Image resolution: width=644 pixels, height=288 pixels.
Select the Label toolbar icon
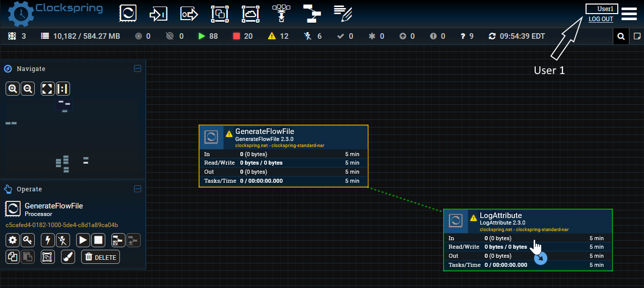tap(343, 14)
